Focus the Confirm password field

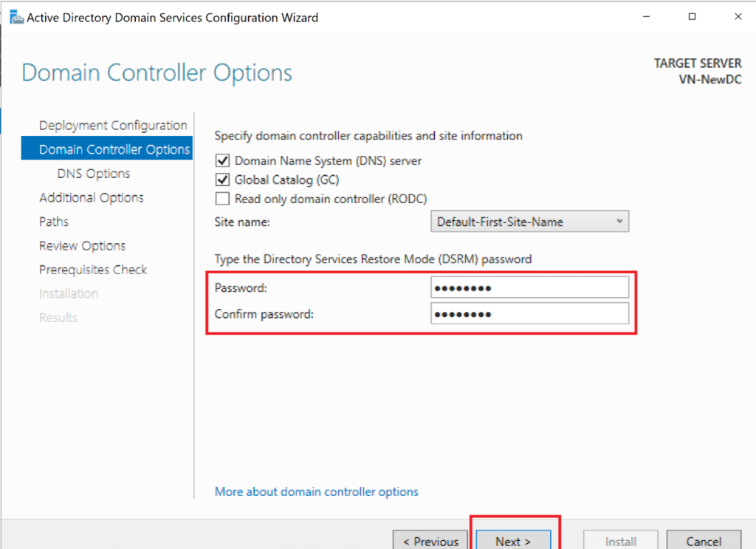point(529,314)
